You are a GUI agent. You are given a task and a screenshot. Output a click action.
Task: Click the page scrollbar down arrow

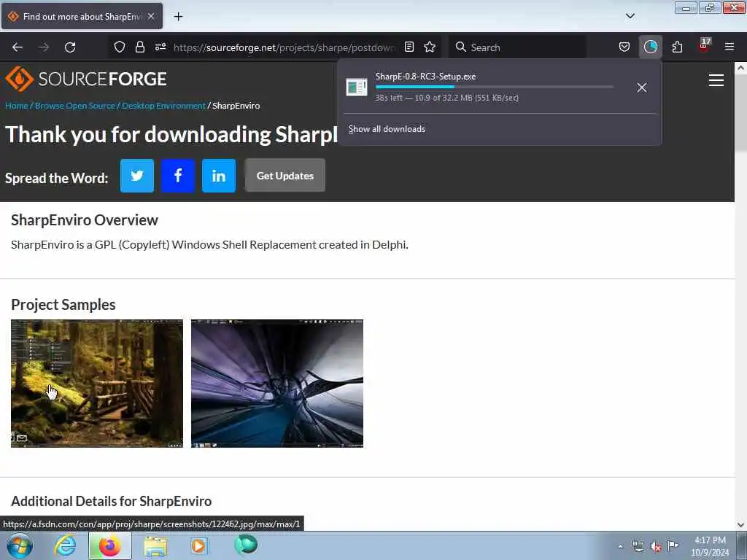(x=740, y=525)
